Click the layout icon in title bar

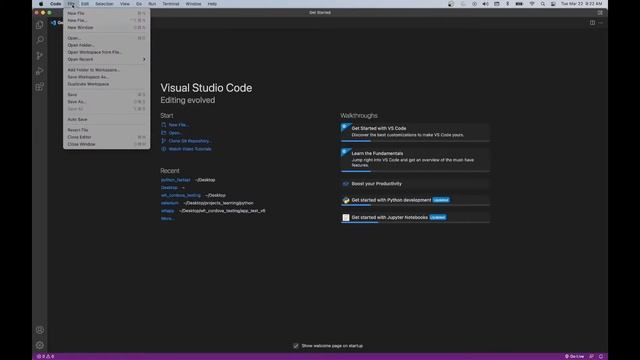(600, 13)
